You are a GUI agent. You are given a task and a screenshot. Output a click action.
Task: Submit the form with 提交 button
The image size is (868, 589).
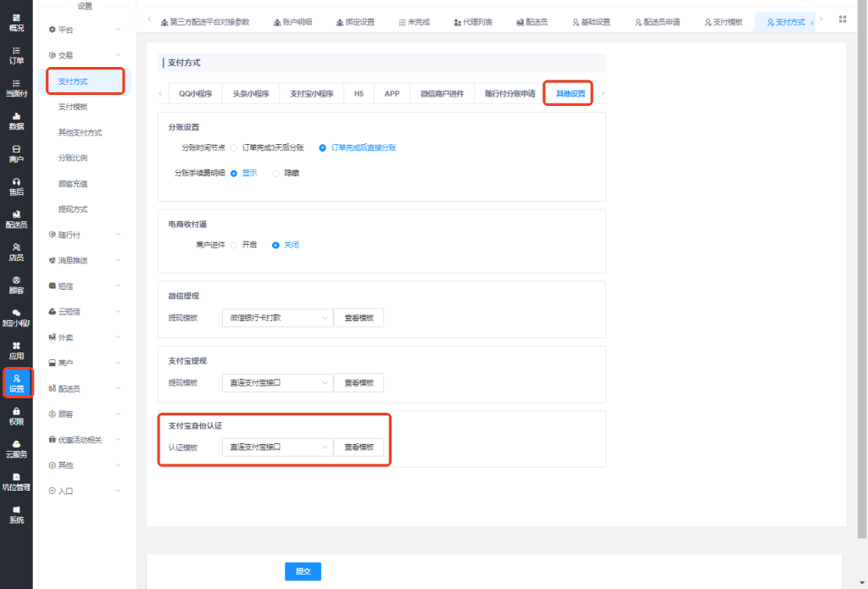303,571
